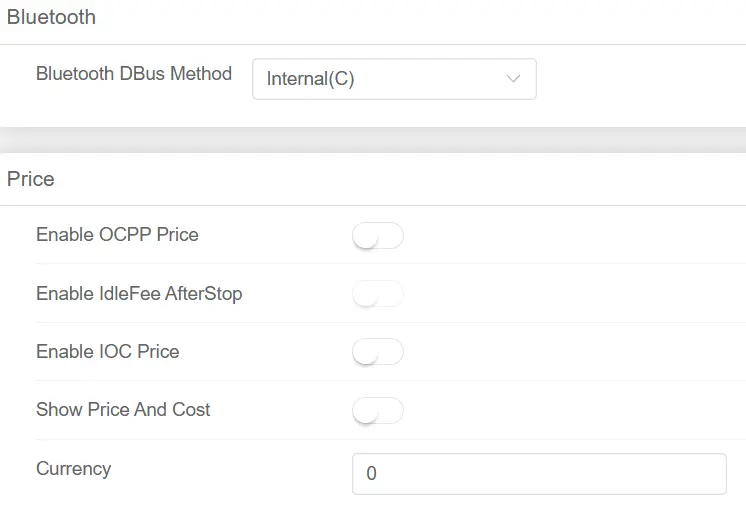The height and width of the screenshot is (505, 746).
Task: Enable the OCPP Price switch
Action: (378, 236)
